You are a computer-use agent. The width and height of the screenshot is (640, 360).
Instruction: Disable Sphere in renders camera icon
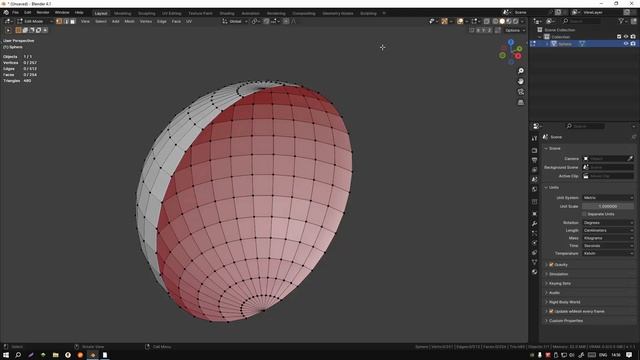tap(633, 44)
